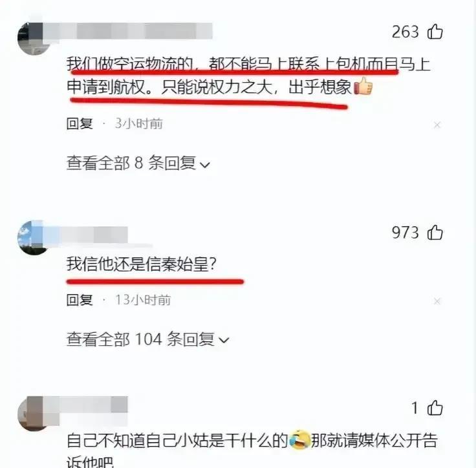Dismiss the 秦始皇 comment with X

click(x=437, y=301)
